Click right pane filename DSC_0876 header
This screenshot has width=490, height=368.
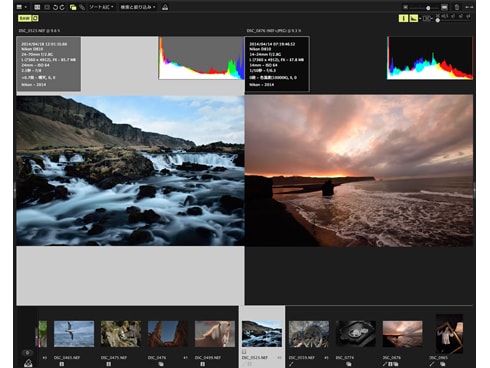pos(273,31)
